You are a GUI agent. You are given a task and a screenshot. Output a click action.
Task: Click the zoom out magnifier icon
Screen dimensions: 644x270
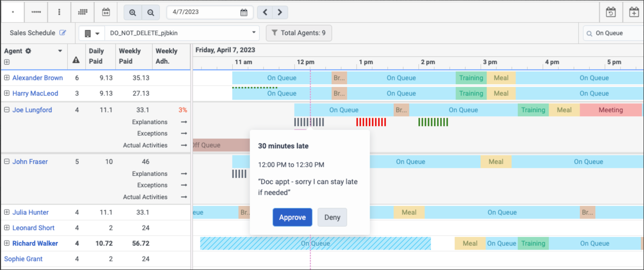pos(151,12)
